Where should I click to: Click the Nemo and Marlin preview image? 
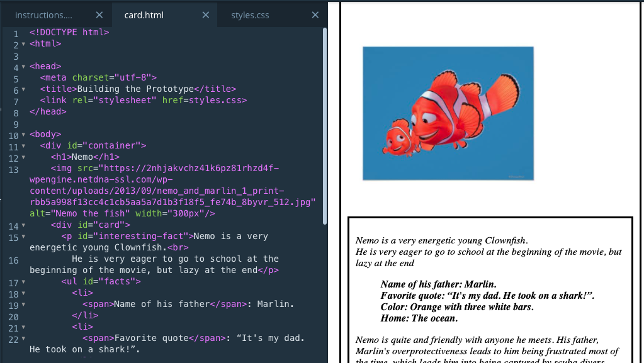(448, 113)
